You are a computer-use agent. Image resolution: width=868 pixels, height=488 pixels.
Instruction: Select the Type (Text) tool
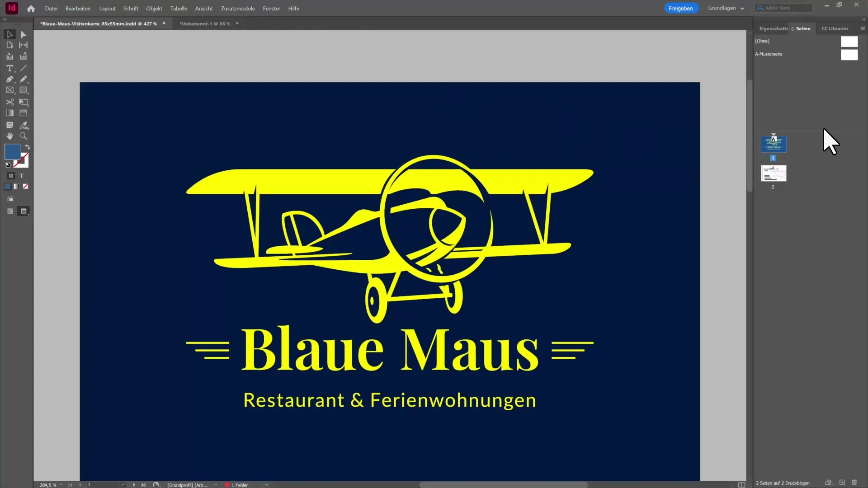9,68
